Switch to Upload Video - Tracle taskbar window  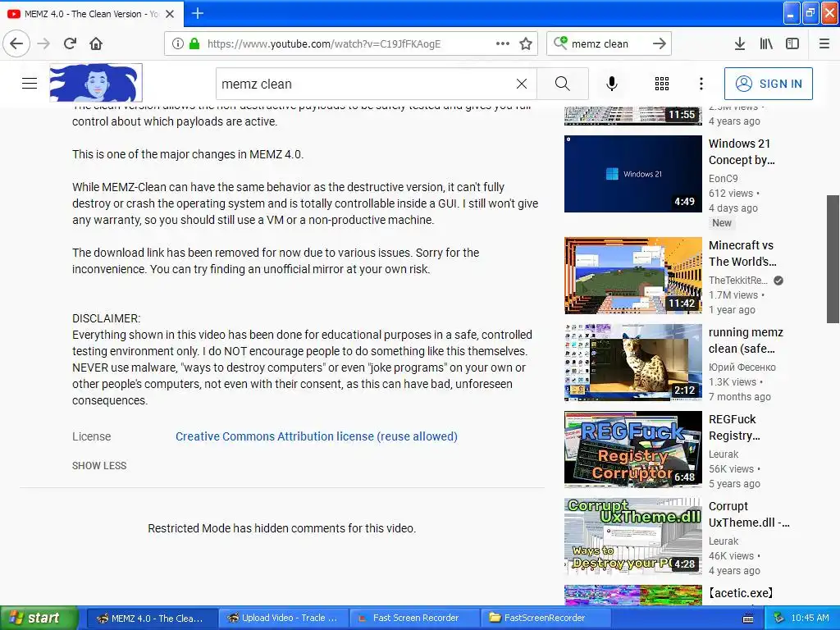tap(282, 619)
